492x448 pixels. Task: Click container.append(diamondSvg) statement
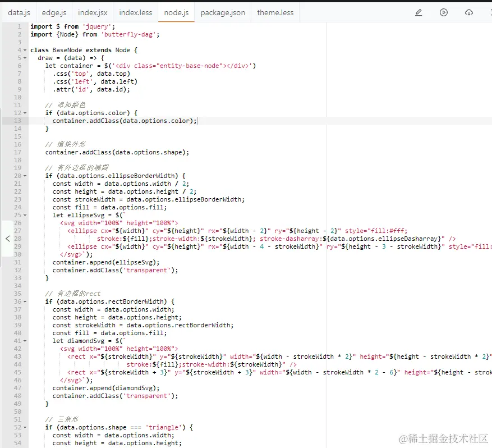[106, 388]
